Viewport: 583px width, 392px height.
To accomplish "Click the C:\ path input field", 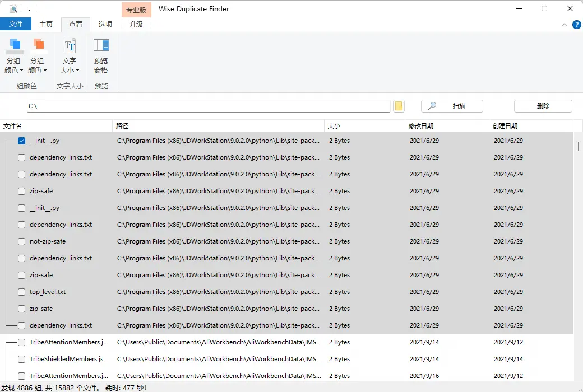I will coord(209,106).
